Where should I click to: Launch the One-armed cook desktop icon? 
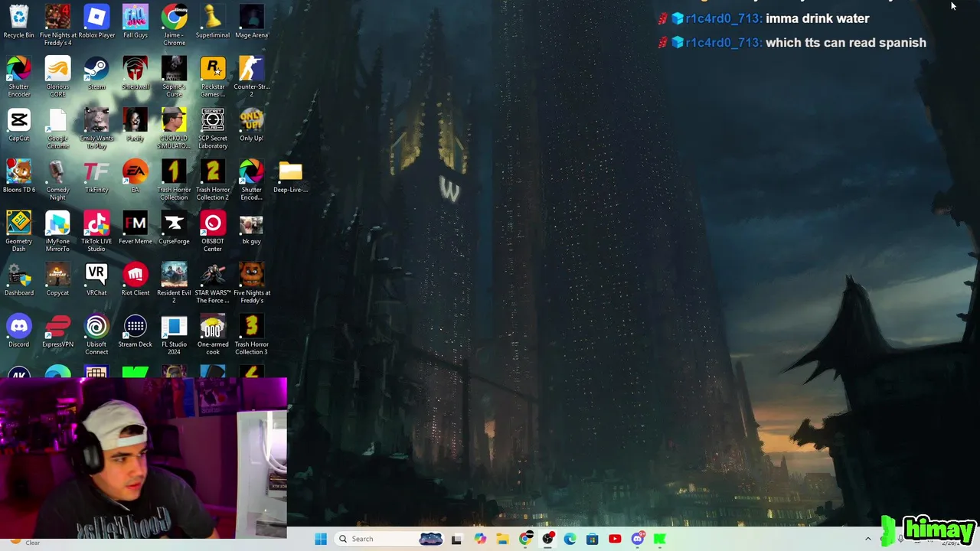[213, 334]
